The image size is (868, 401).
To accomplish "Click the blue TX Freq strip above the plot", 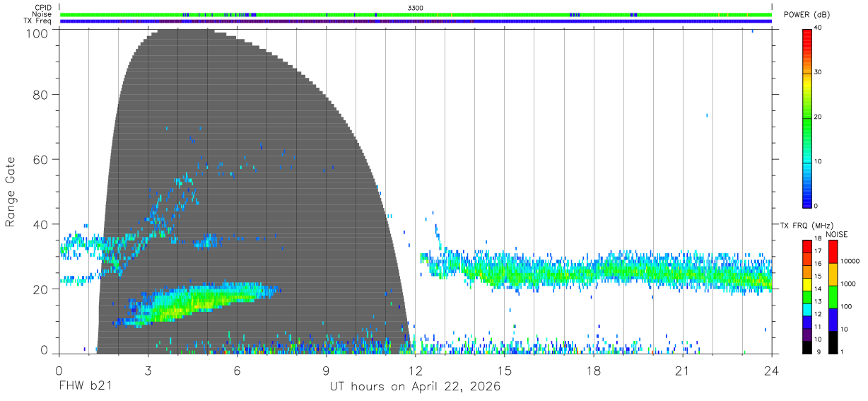I will (x=416, y=21).
